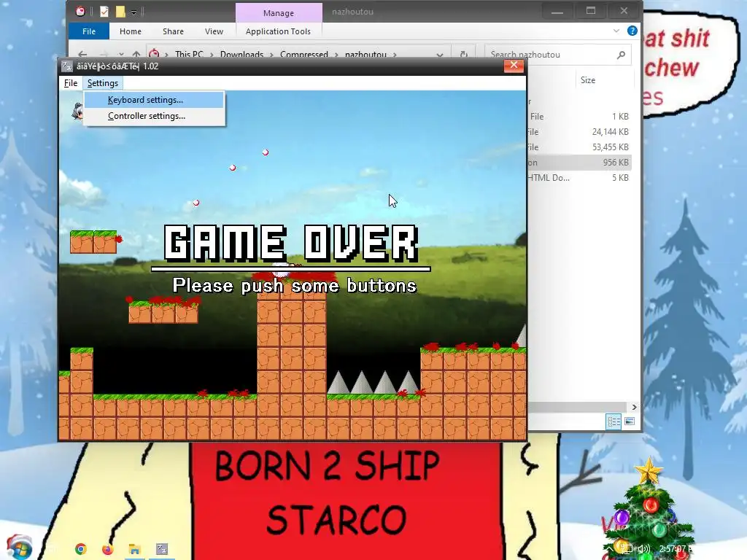The image size is (747, 560).
Task: Select the file row sized 24,144 KB
Action: pos(579,131)
